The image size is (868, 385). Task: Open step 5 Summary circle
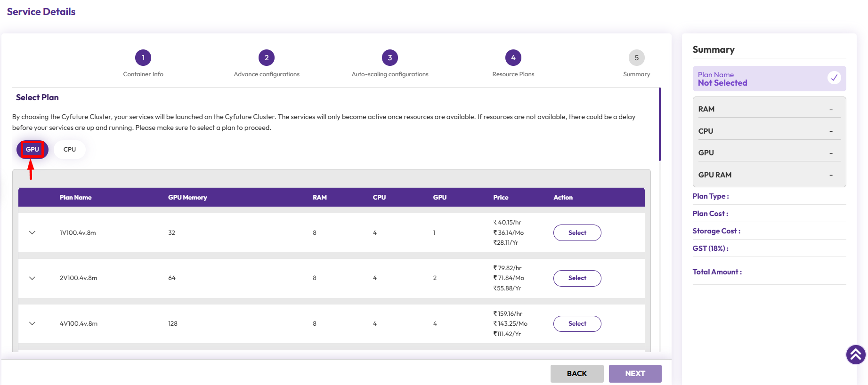tap(636, 58)
